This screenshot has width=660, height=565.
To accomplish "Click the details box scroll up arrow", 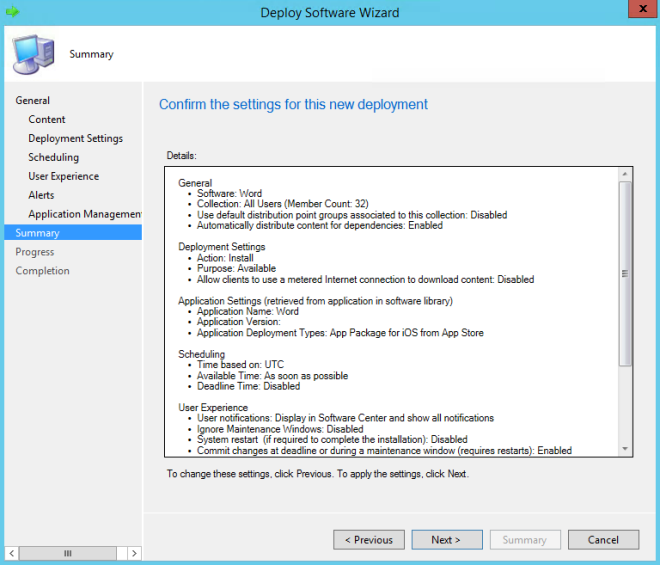I will (625, 174).
